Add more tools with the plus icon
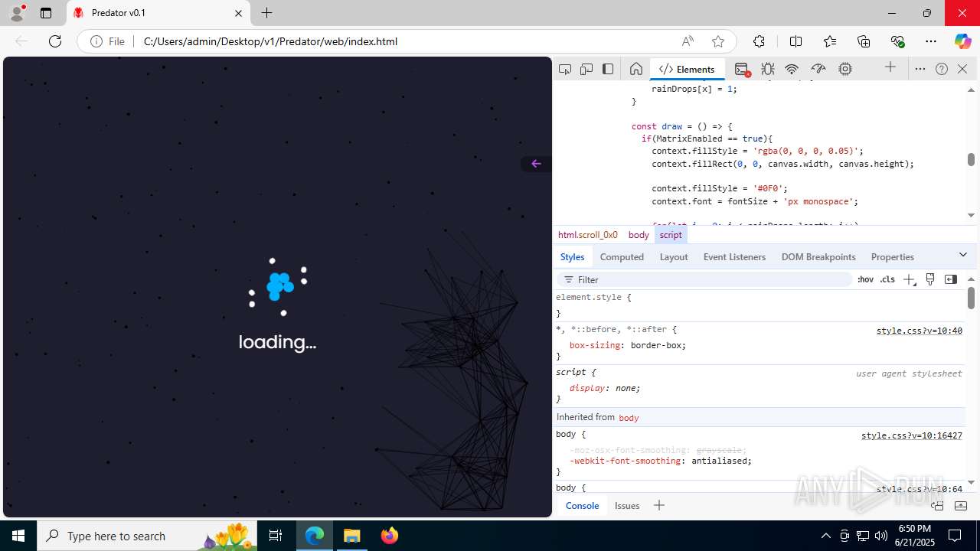Viewport: 980px width, 551px height. coord(890,68)
